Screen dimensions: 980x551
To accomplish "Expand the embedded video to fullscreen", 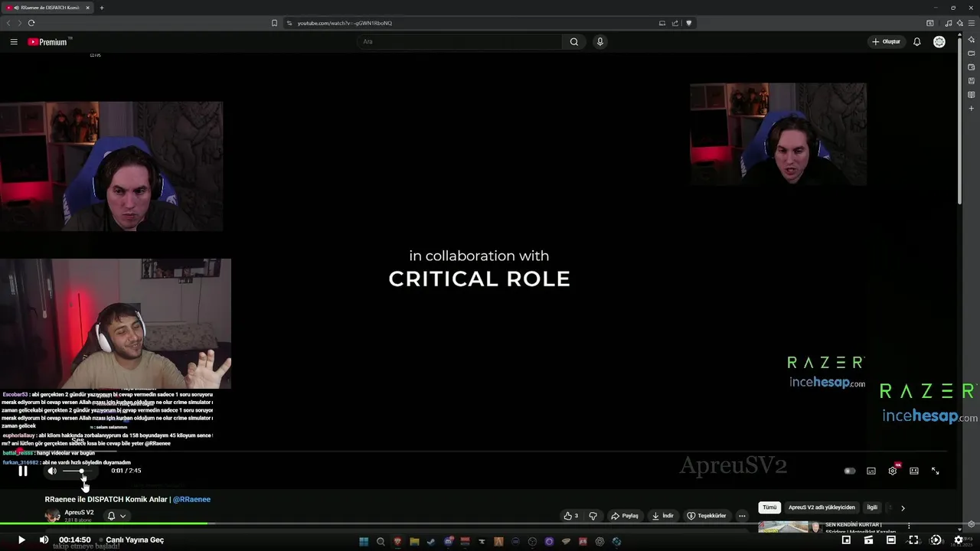I will pos(936,471).
